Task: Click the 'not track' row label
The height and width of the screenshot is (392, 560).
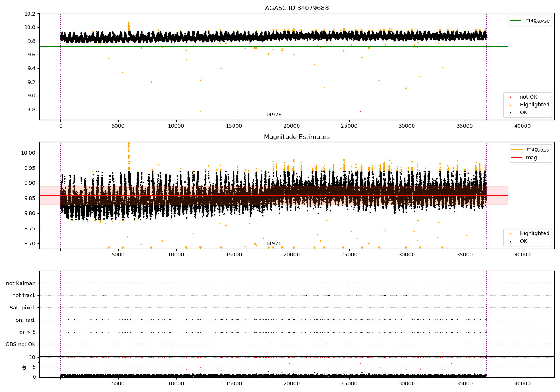Action: [x=24, y=295]
